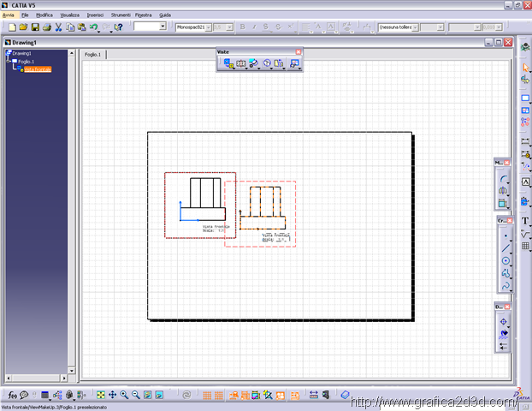Image resolution: width=532 pixels, height=411 pixels.
Task: Open the Inserisci menu
Action: (95, 15)
